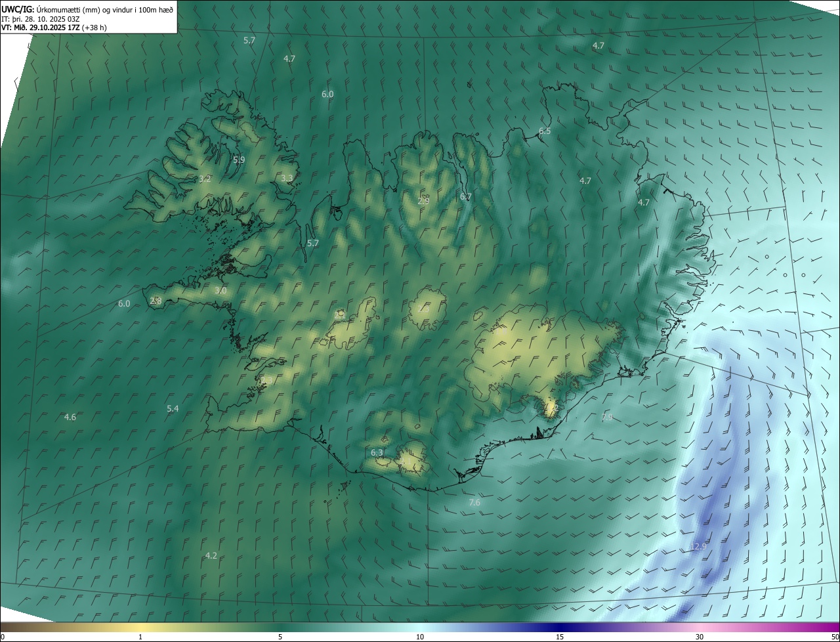
Task: Click the 50 tick label on the color scale
Action: click(x=835, y=637)
